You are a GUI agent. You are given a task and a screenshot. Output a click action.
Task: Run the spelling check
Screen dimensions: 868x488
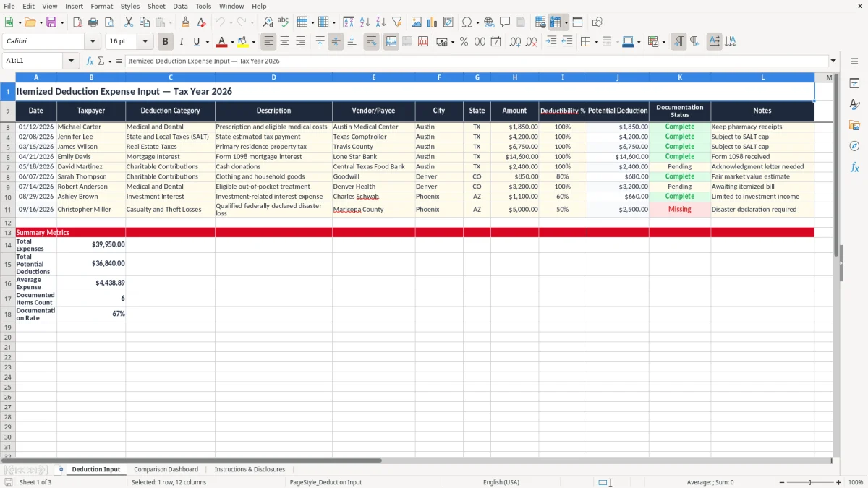(284, 22)
